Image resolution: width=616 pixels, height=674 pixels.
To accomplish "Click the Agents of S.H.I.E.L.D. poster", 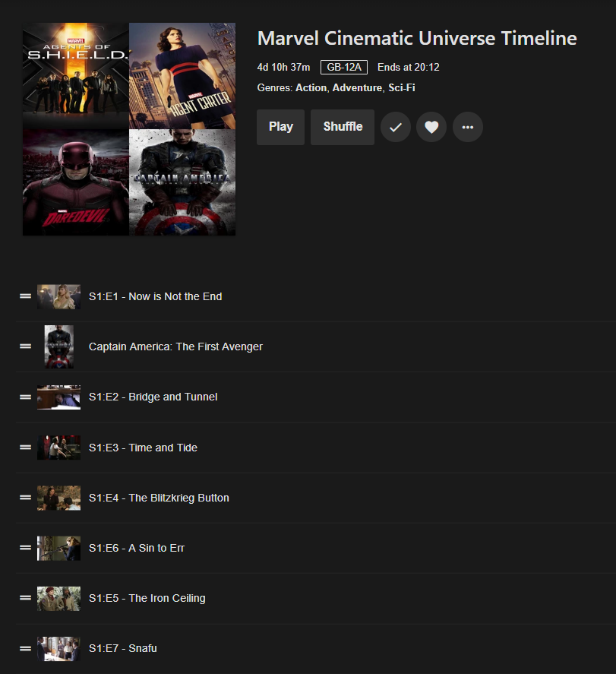I will [x=76, y=76].
